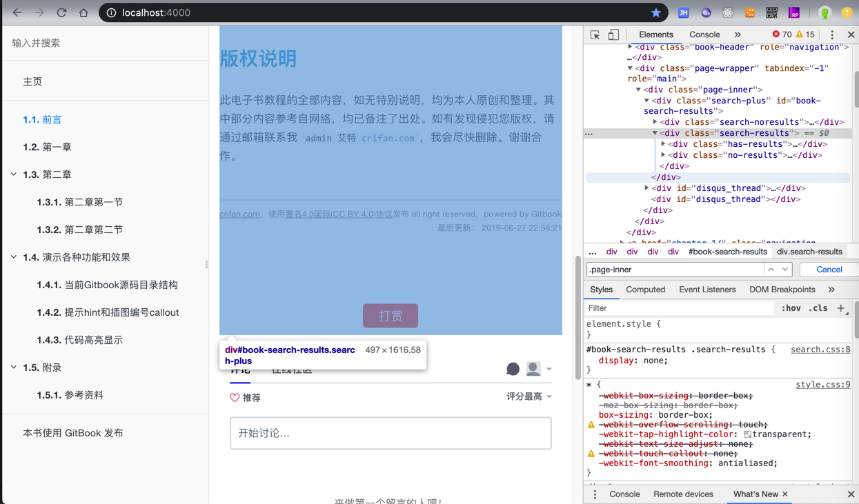The width and height of the screenshot is (859, 504).
Task: Open the purple RP extension icon
Action: tap(794, 12)
